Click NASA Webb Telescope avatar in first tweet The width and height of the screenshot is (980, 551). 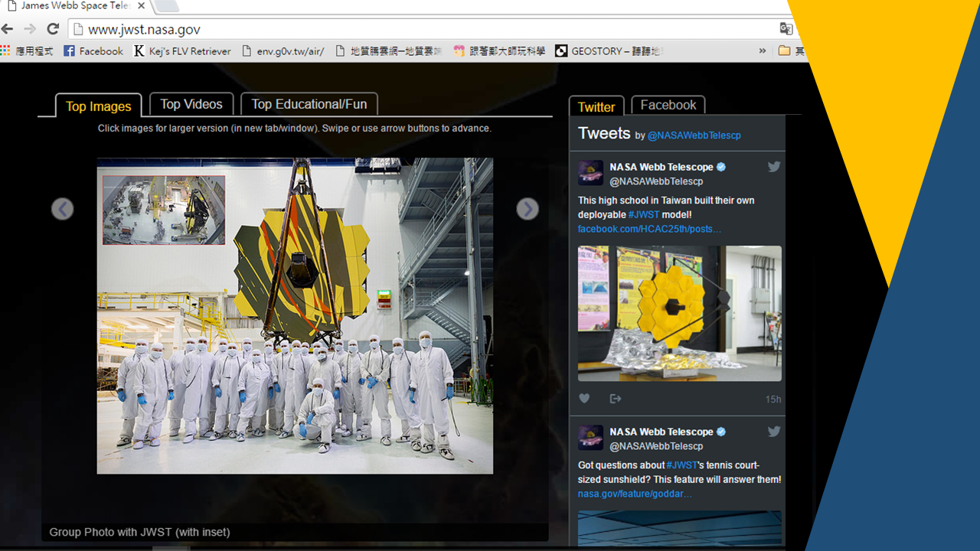[590, 173]
